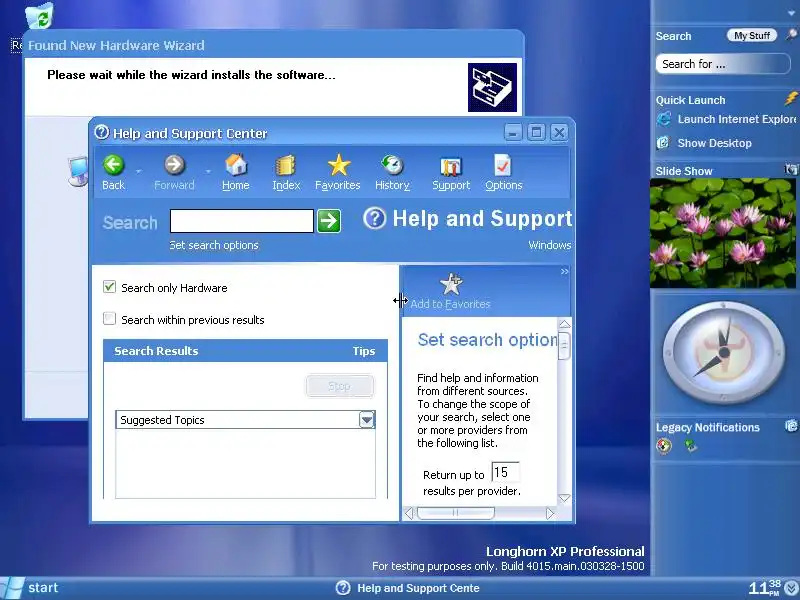Click the disabled Stop button
800x600 pixels.
[x=339, y=386]
